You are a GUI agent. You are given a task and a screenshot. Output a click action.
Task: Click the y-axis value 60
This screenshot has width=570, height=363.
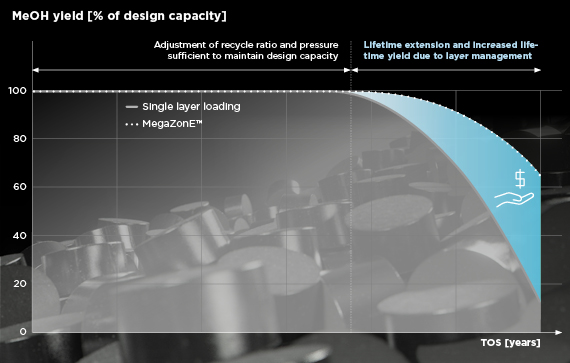(x=20, y=187)
